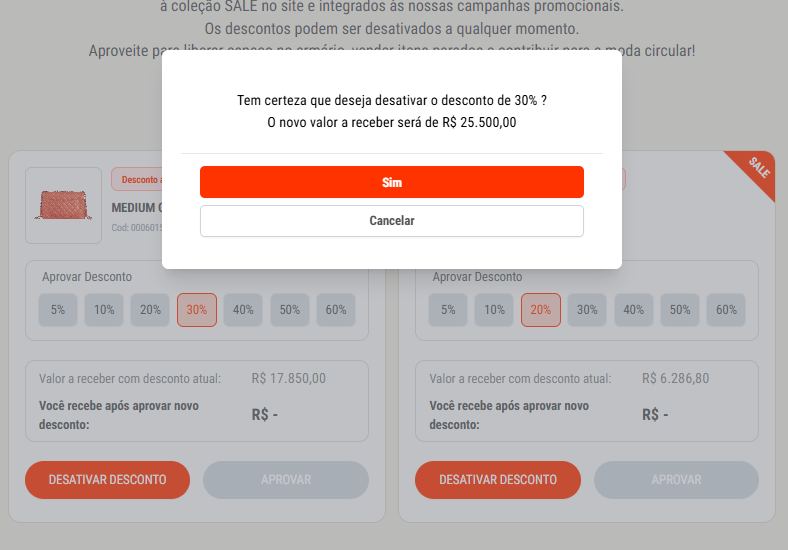This screenshot has width=788, height=550.
Task: Choose 60% discount on right card
Action: pyautogui.click(x=726, y=310)
